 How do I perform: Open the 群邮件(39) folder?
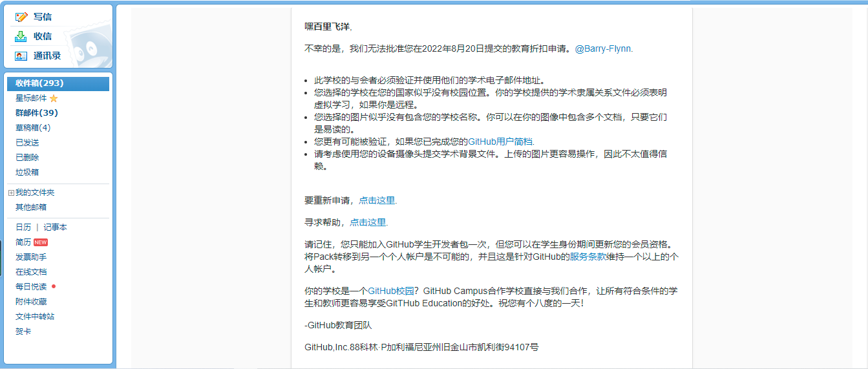click(x=37, y=113)
